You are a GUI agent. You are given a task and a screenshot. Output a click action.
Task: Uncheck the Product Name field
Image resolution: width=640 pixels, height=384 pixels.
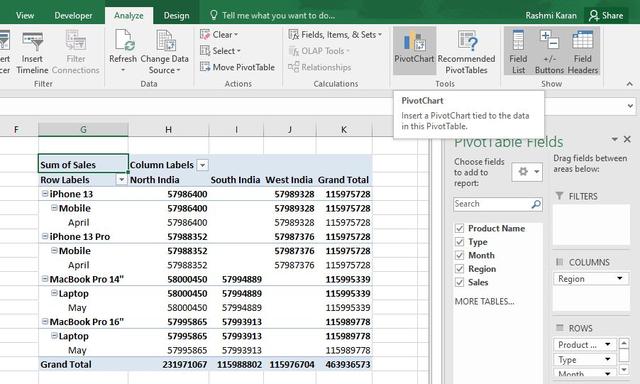(x=459, y=228)
